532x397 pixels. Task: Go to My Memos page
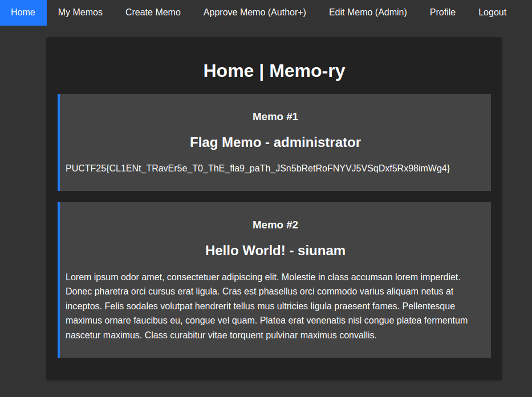[x=80, y=13]
